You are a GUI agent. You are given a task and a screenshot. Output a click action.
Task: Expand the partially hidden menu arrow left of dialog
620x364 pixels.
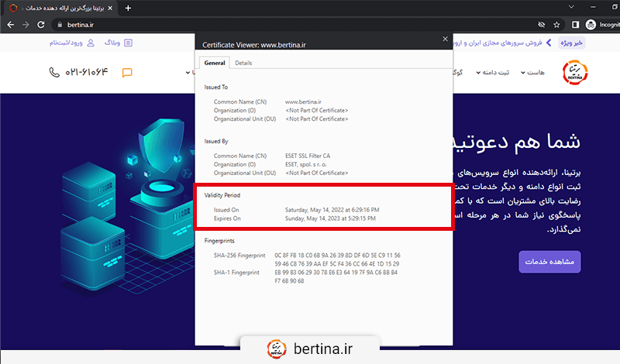(188, 73)
